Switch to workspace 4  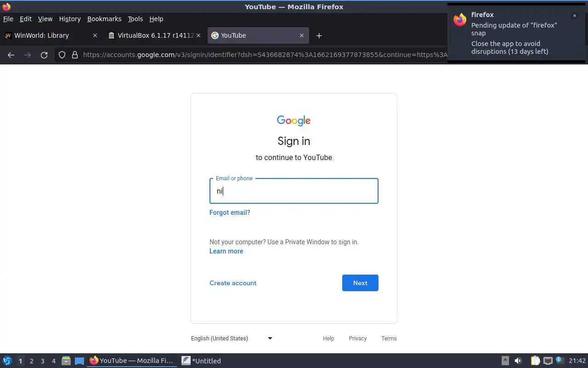[53, 361]
